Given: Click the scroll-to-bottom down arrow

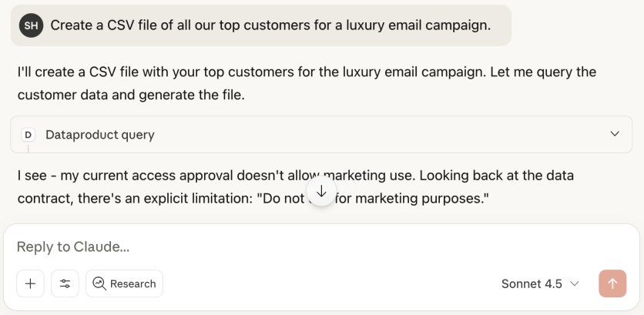Looking at the screenshot, I should [321, 191].
